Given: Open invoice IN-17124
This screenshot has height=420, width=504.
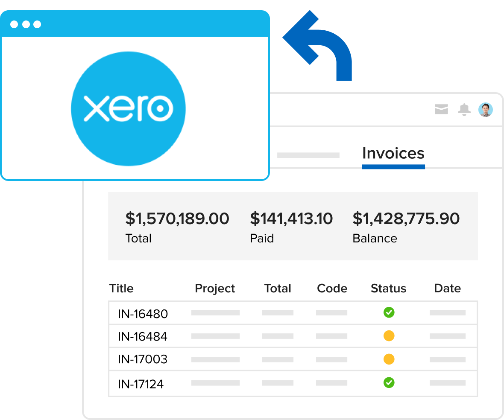Looking at the screenshot, I should point(141,384).
